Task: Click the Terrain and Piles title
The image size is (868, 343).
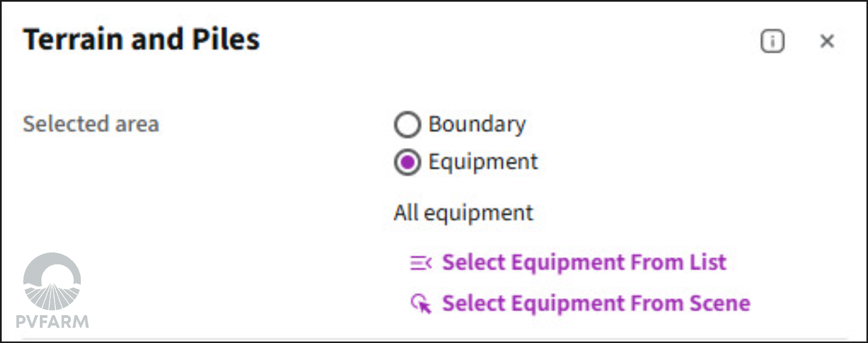Action: tap(141, 40)
